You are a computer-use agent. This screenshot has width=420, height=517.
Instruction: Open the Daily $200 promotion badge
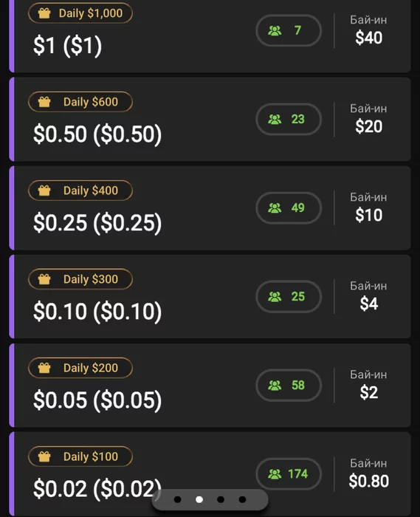pyautogui.click(x=80, y=368)
